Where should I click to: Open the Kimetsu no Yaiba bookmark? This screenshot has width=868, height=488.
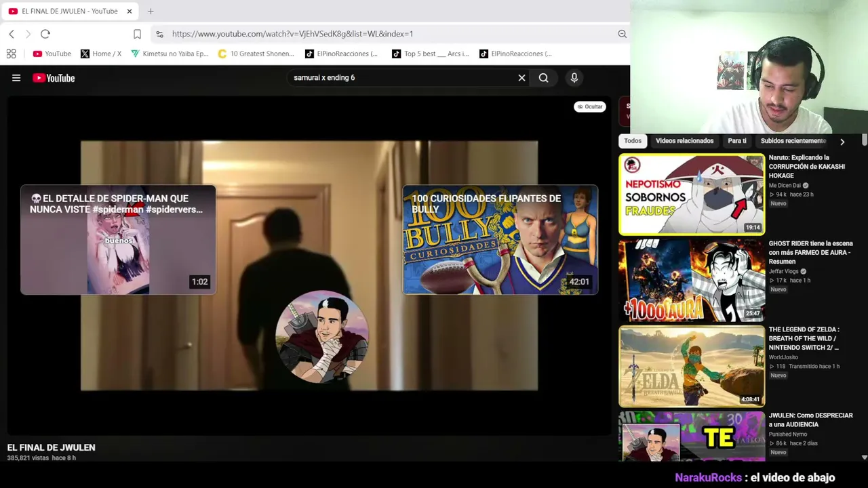pyautogui.click(x=170, y=54)
